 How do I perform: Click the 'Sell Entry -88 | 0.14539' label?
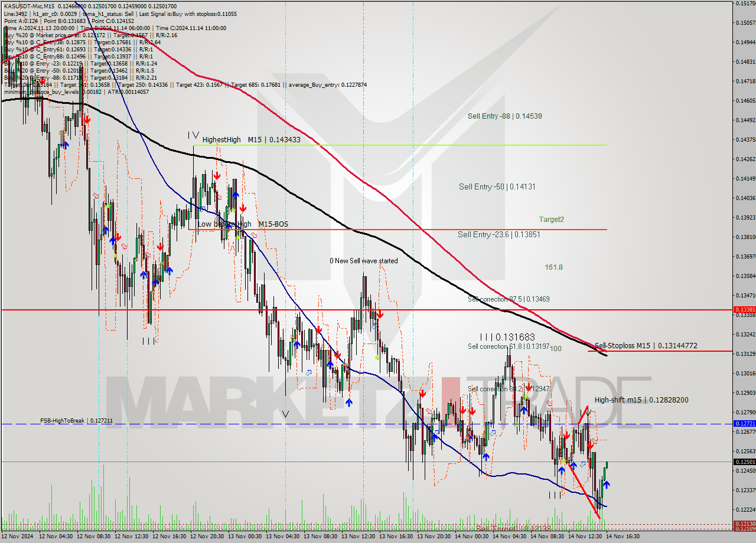point(504,116)
